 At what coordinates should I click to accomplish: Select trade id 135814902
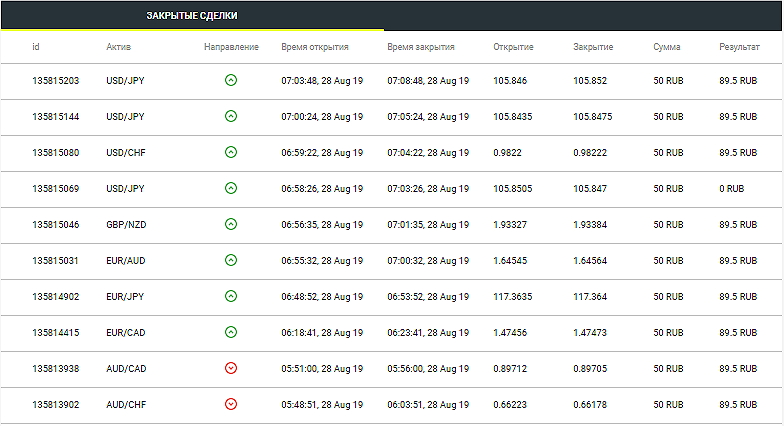pos(56,296)
